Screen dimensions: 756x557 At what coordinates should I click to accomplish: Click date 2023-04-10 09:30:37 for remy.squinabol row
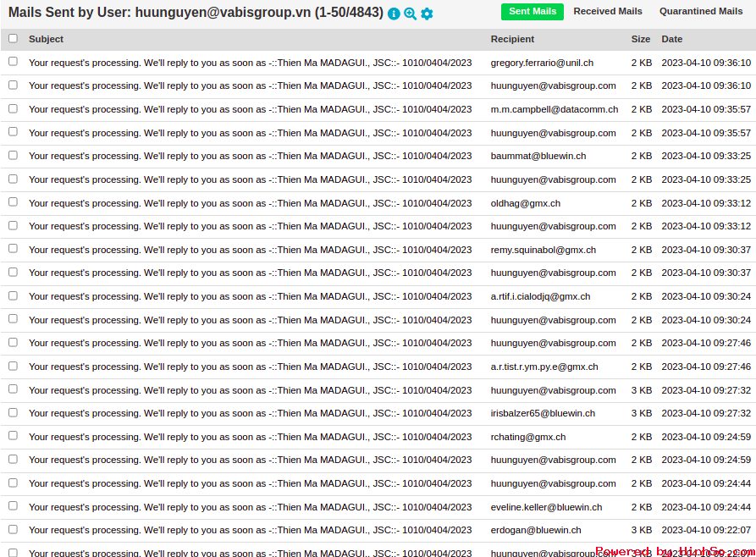(x=706, y=250)
